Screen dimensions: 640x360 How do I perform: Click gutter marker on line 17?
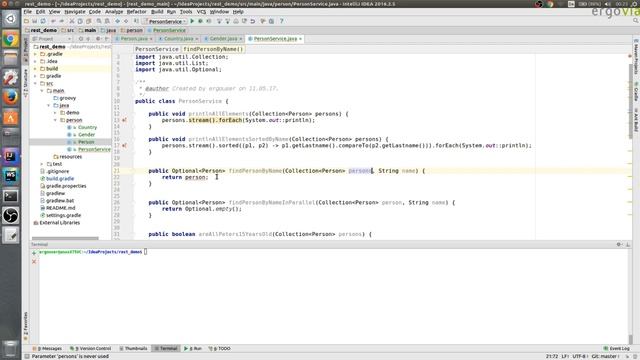point(124,145)
